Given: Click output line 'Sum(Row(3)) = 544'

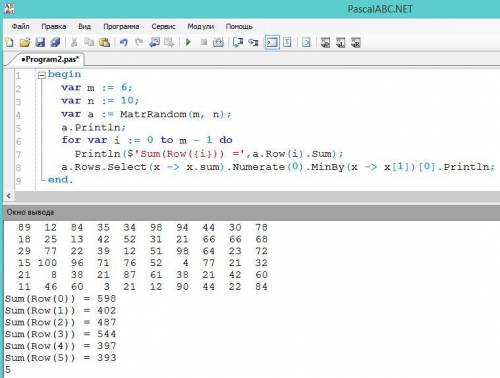Looking at the screenshot, I should (x=60, y=334).
